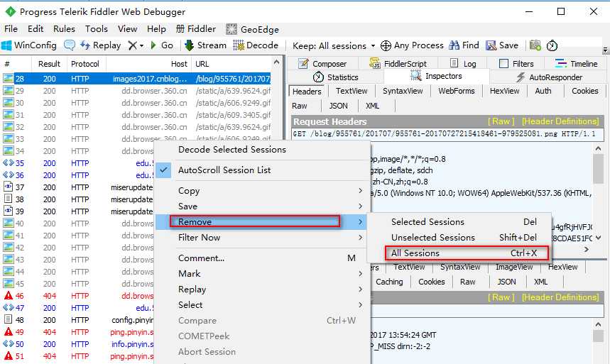The image size is (610, 364).
Task: Click the Go resume button
Action: click(x=161, y=45)
